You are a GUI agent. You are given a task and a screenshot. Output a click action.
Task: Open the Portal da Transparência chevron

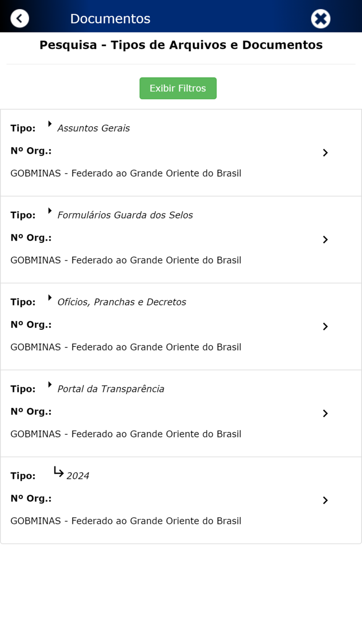(x=325, y=414)
